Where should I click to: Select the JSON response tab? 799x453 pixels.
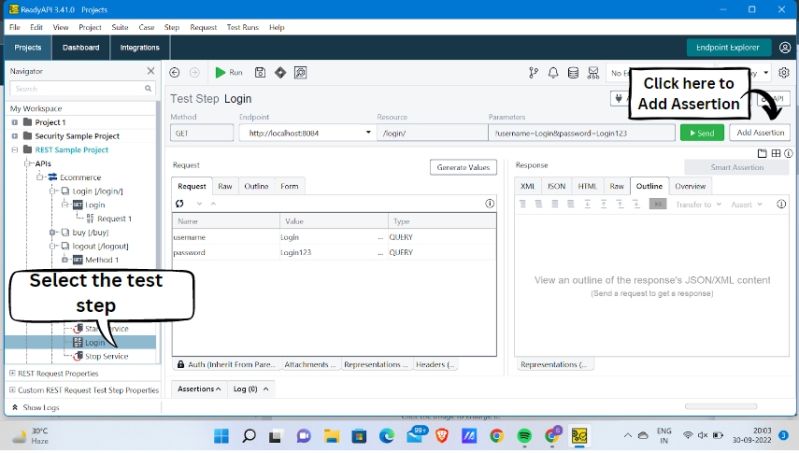[x=556, y=186]
